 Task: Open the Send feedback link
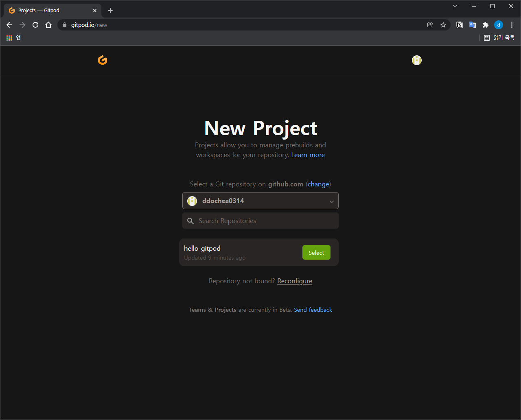[313, 310]
